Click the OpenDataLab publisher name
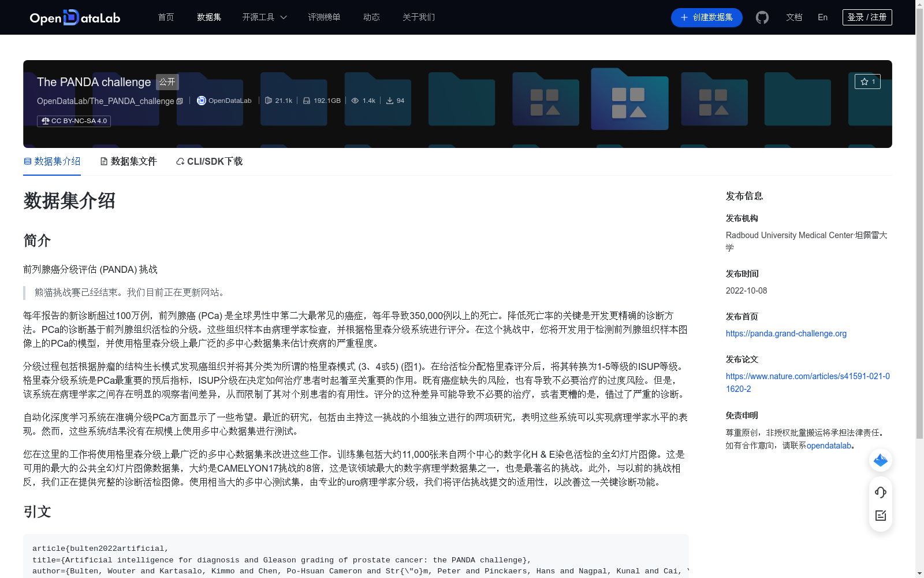924x578 pixels. coord(230,101)
